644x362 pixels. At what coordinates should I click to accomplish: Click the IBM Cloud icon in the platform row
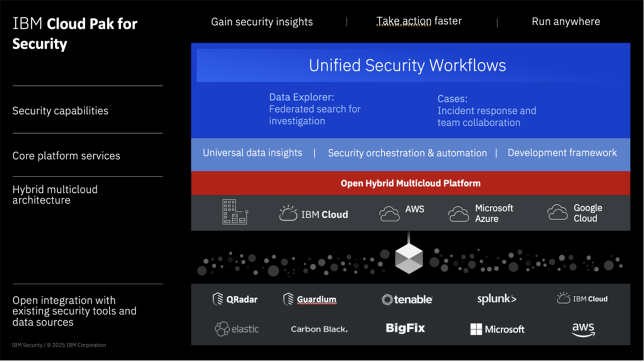288,213
